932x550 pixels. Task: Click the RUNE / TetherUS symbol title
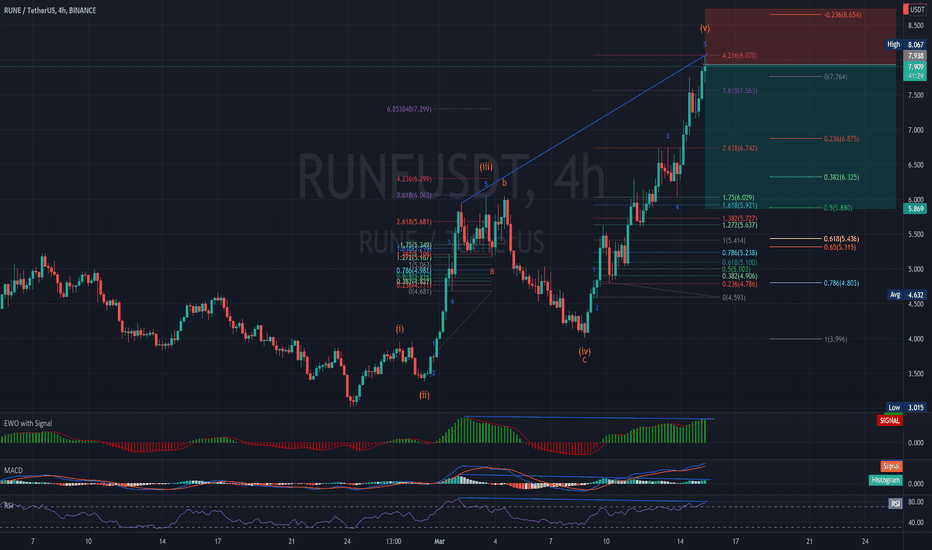click(x=50, y=10)
